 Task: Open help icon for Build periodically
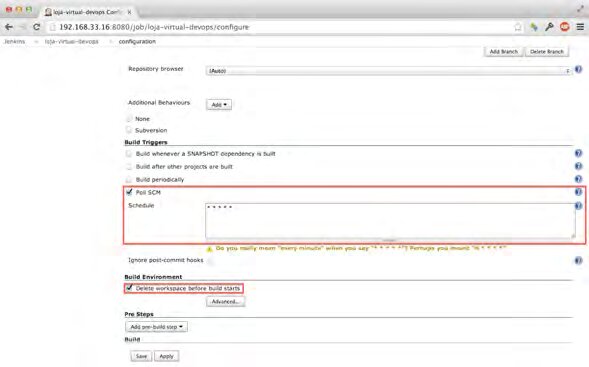[x=578, y=179]
